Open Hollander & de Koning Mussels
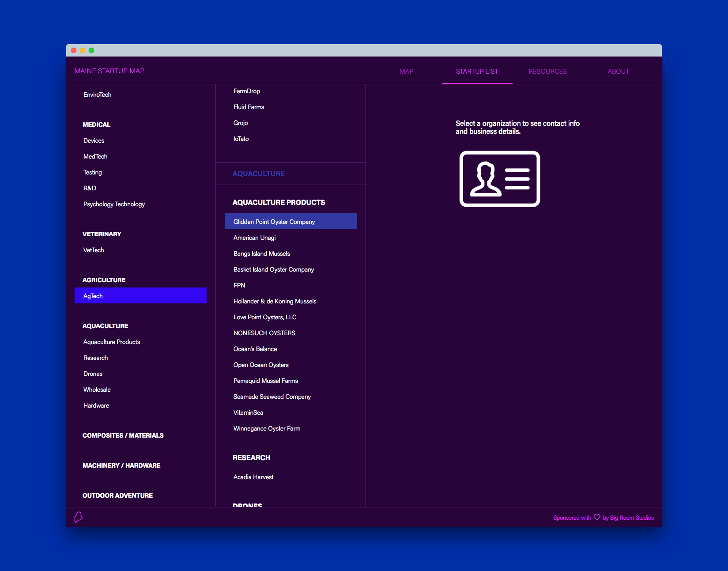728x571 pixels. tap(275, 301)
